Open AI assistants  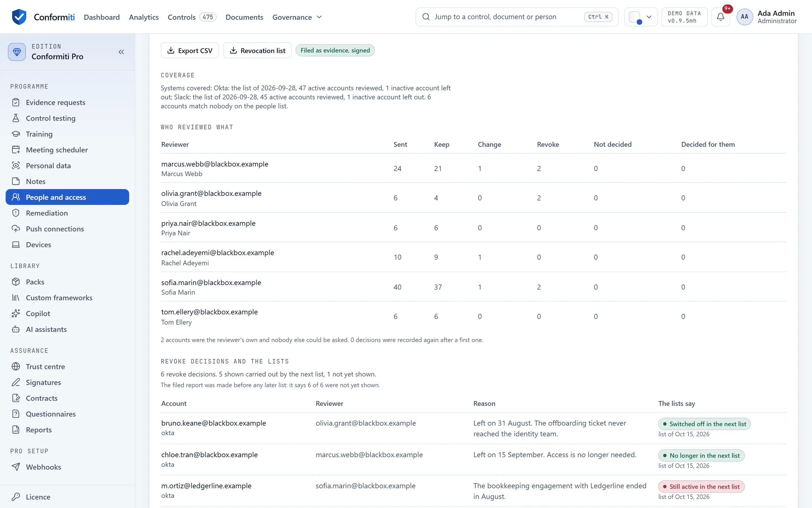tap(67, 329)
